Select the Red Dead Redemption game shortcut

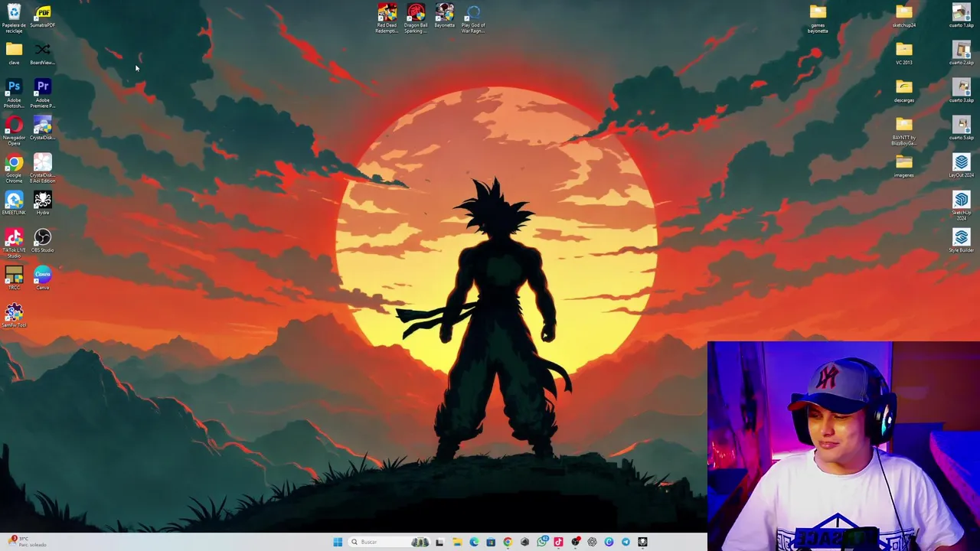[387, 18]
